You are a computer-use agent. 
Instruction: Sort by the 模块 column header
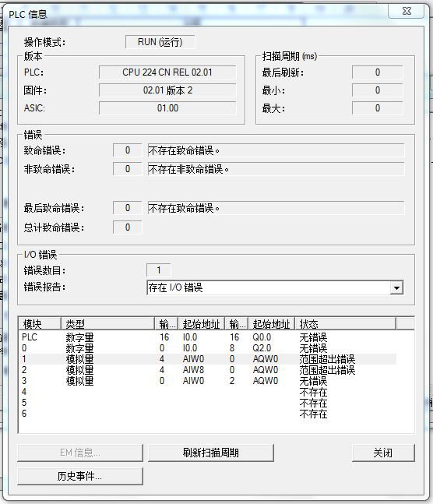40,324
